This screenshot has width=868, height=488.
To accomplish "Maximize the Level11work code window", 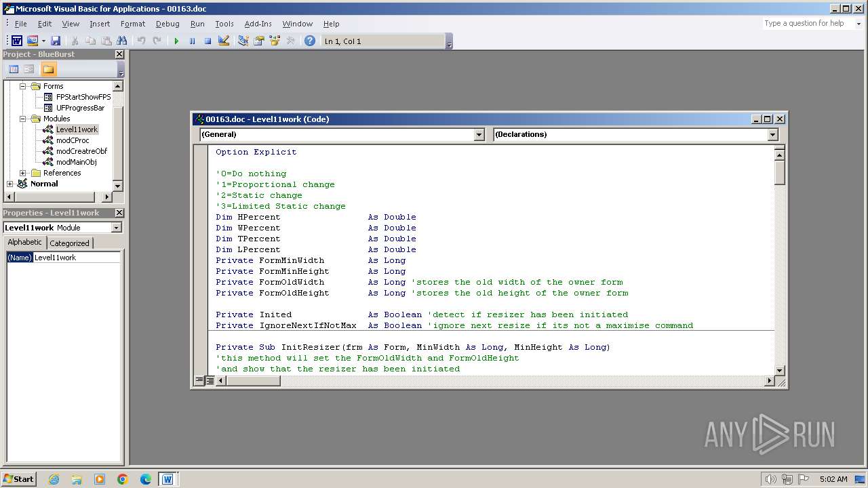I will click(768, 119).
